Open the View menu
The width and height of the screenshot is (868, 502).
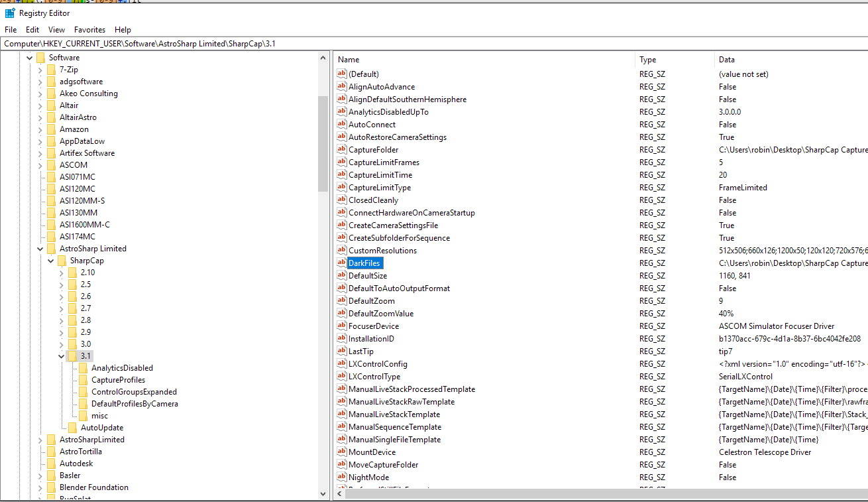click(x=57, y=30)
